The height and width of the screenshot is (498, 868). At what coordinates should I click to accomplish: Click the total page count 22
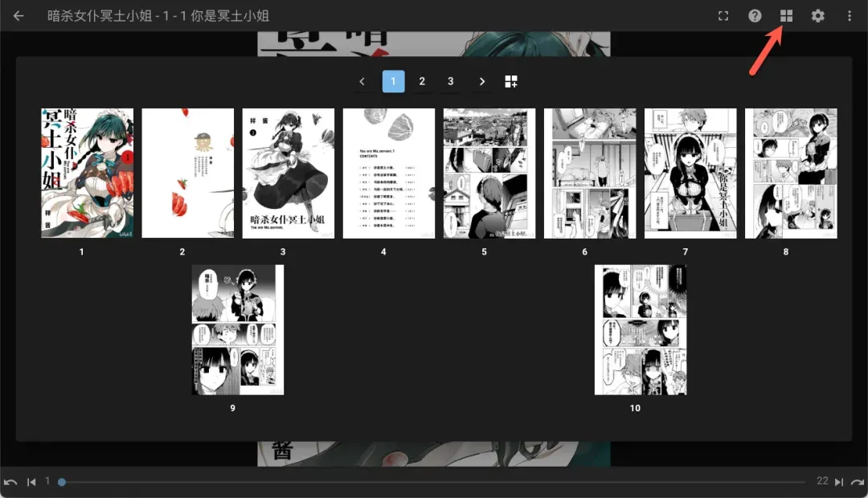click(x=823, y=481)
